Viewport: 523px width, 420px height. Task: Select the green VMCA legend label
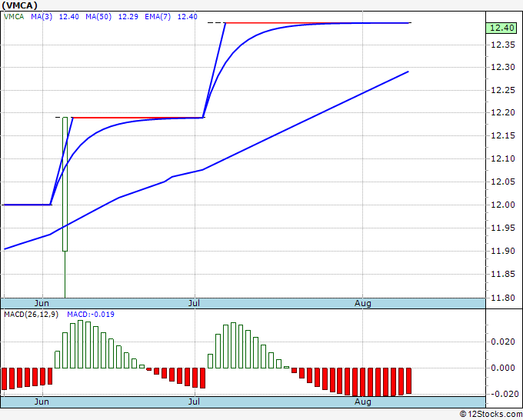(x=14, y=17)
